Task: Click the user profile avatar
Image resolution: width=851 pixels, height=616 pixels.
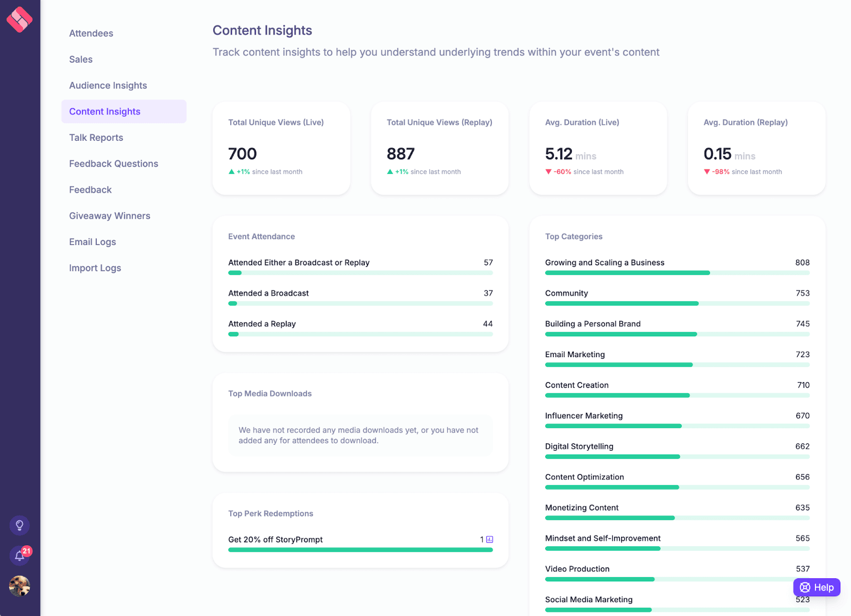Action: coord(20,586)
